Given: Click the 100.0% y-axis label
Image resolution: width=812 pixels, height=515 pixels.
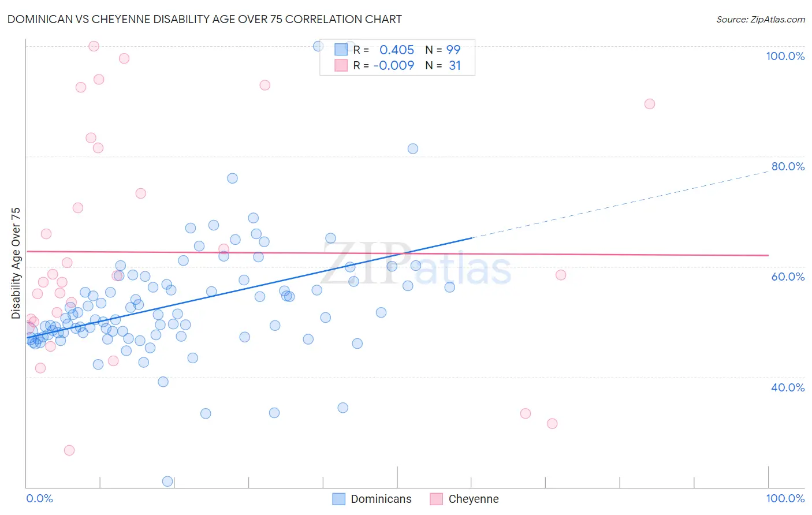Looking at the screenshot, I should click(785, 56).
